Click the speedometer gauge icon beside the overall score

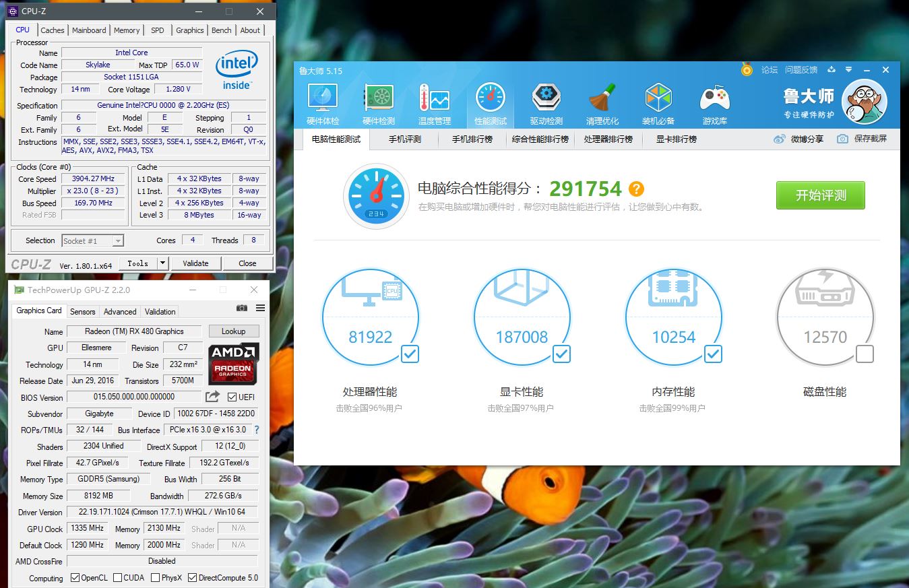click(376, 196)
